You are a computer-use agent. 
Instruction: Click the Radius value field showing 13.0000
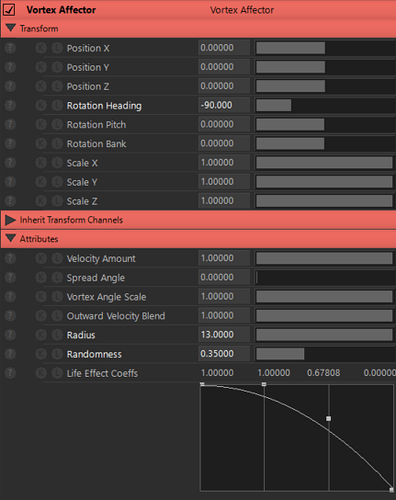point(224,335)
